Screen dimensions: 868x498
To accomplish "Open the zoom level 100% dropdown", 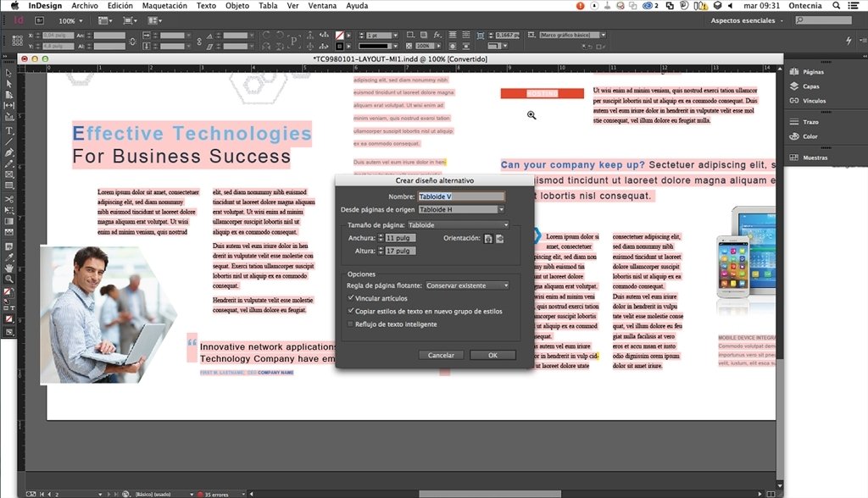I will pyautogui.click(x=70, y=20).
